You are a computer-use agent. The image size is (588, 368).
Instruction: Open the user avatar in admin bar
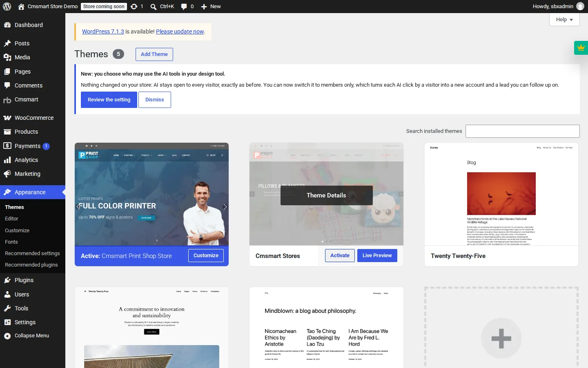click(580, 7)
